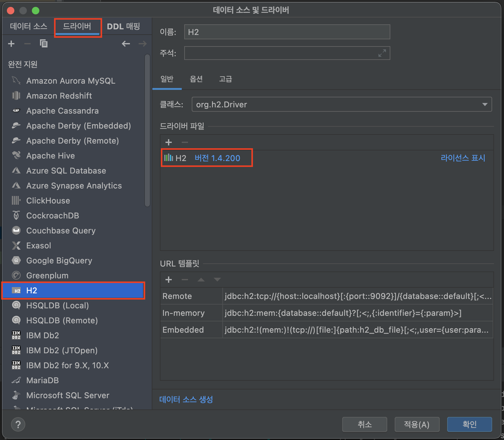The width and height of the screenshot is (504, 440).
Task: Add a driver file with the plus icon
Action: (169, 142)
